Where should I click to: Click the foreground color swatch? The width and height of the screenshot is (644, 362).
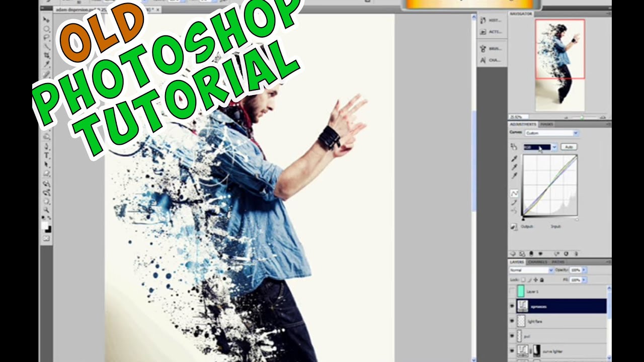(x=44, y=225)
